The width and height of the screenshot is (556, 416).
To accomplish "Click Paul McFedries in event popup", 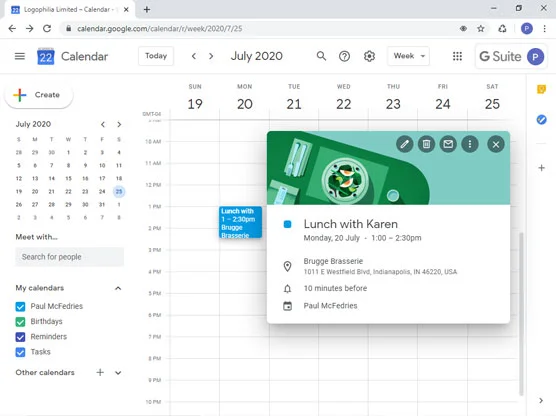I will 330,306.
